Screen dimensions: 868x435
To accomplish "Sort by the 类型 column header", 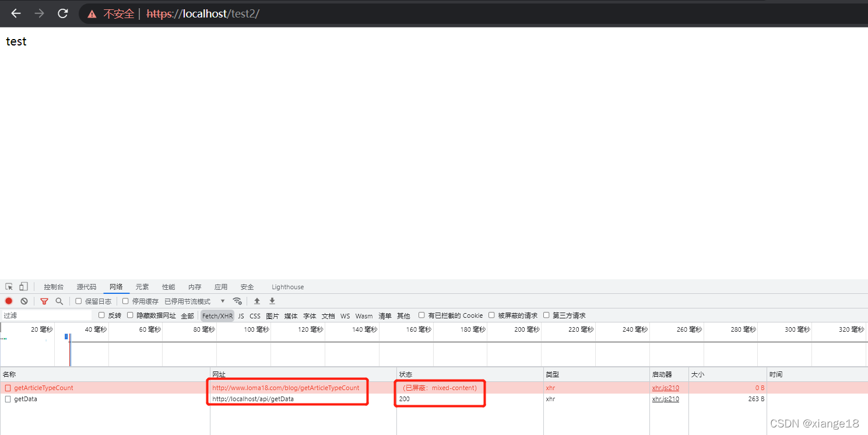I will coord(597,374).
